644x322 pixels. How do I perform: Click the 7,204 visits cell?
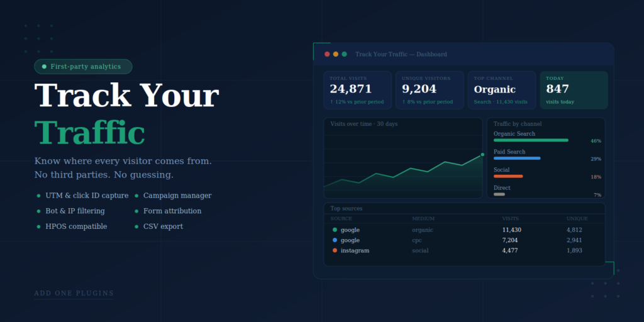[x=510, y=240]
